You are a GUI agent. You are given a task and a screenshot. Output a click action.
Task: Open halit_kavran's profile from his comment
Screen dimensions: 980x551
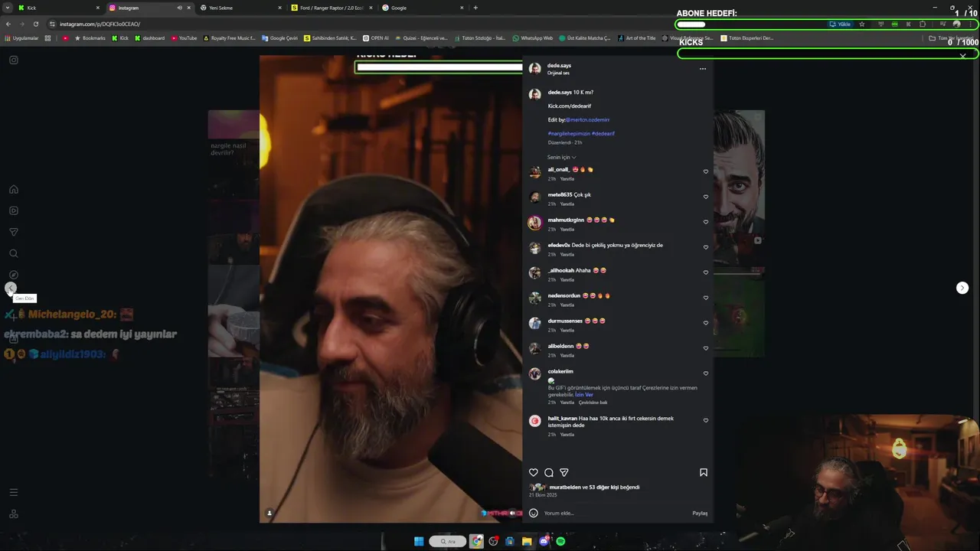[563, 419]
